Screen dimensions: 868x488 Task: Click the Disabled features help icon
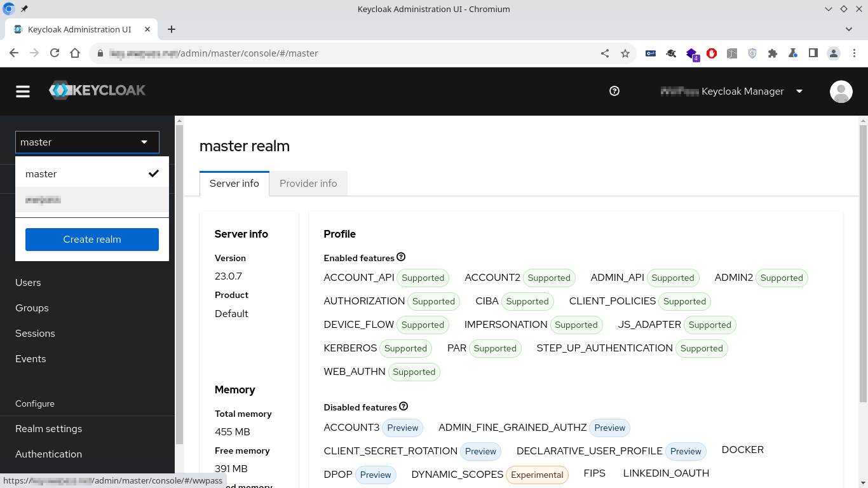pyautogui.click(x=403, y=407)
